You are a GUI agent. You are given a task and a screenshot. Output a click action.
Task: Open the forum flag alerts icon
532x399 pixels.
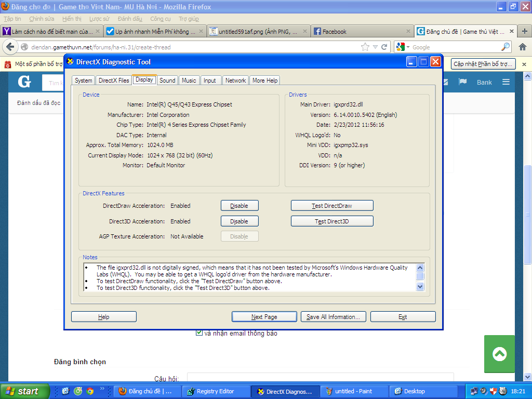click(462, 82)
